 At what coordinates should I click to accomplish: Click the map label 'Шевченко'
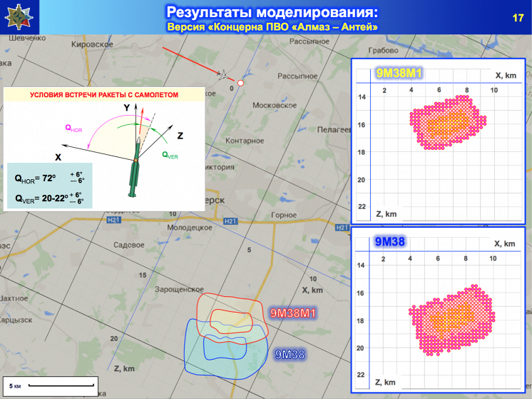(27, 38)
